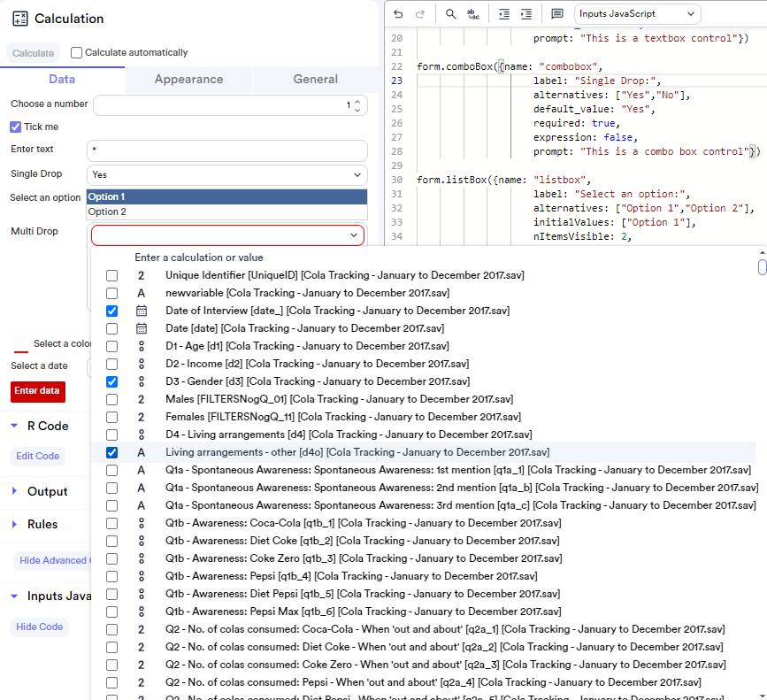Click the comment bubble icon
Image resolution: width=767 pixels, height=700 pixels.
coord(556,14)
